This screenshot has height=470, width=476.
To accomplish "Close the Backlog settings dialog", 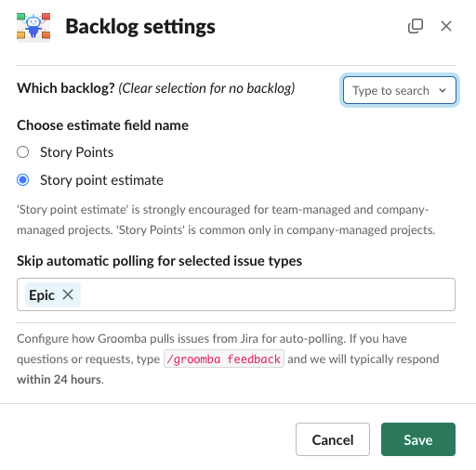I will pos(446,26).
